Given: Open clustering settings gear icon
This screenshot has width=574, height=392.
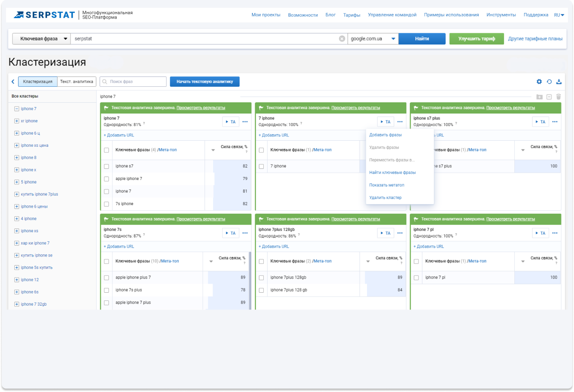Looking at the screenshot, I should click(539, 82).
